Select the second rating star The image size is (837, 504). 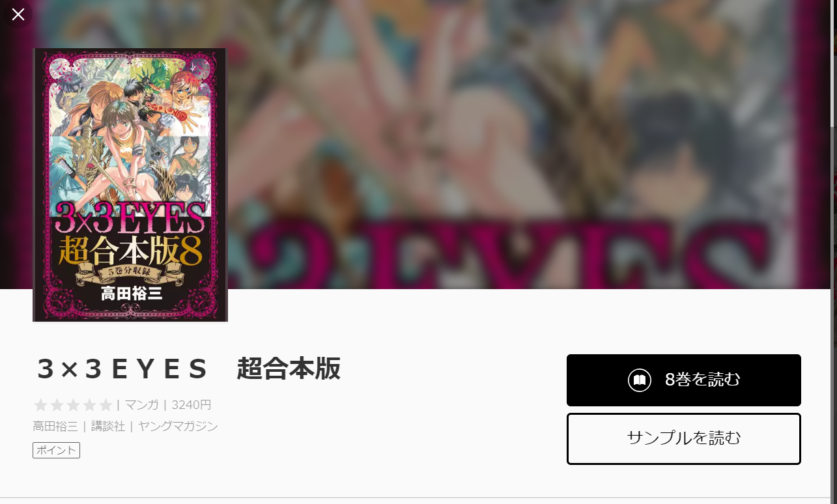click(x=57, y=405)
